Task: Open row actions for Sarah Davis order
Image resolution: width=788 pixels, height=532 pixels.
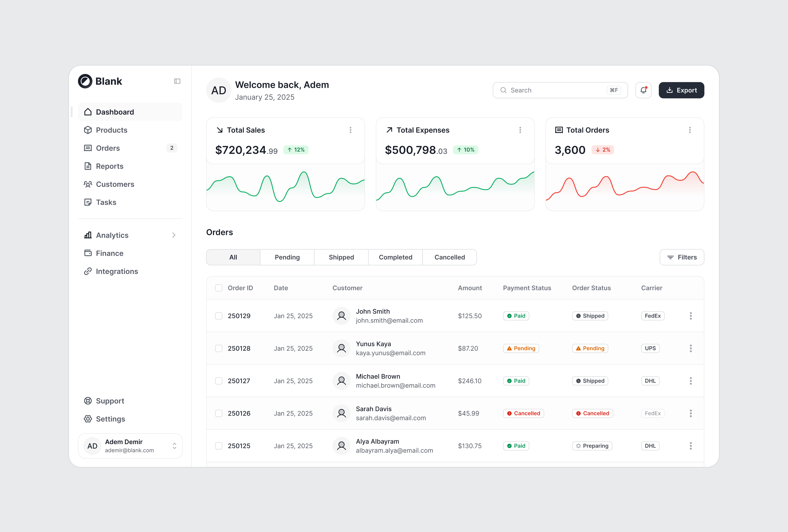Action: click(x=691, y=413)
